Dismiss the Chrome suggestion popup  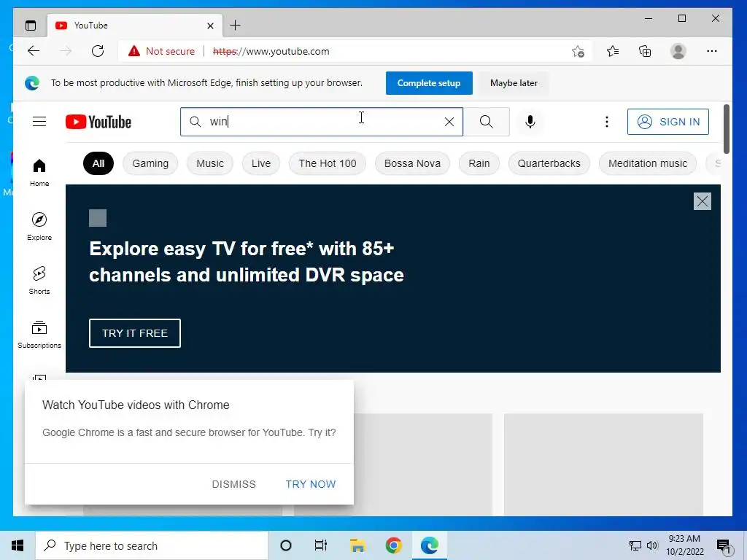tap(234, 484)
